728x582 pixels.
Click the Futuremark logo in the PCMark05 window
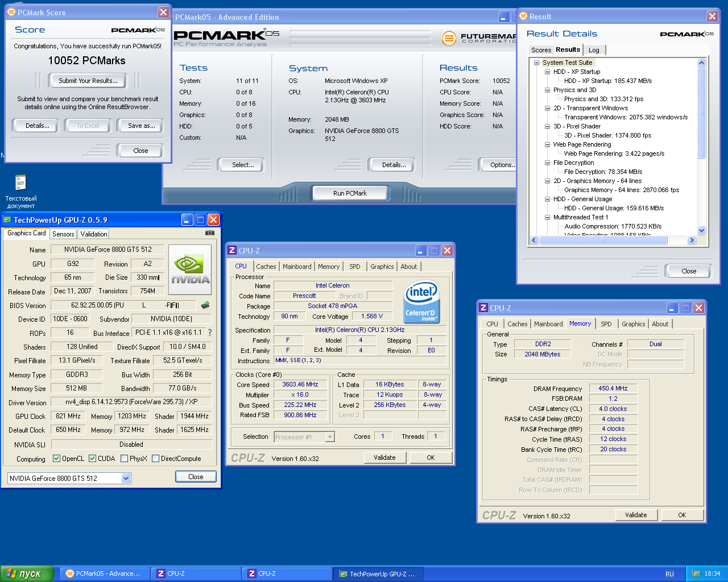479,39
